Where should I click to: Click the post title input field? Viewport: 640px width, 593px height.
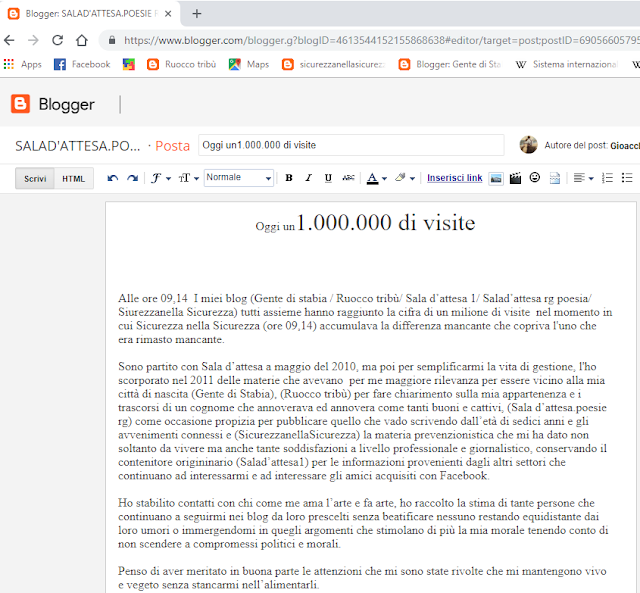coord(351,145)
